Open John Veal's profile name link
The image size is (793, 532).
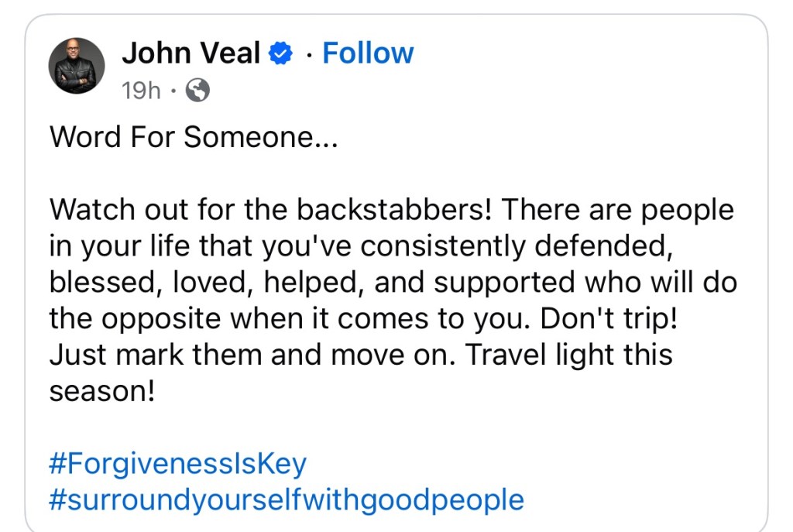click(x=191, y=53)
